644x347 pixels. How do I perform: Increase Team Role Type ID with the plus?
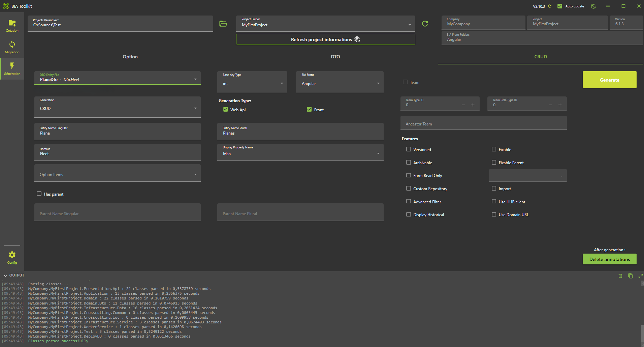pos(560,105)
